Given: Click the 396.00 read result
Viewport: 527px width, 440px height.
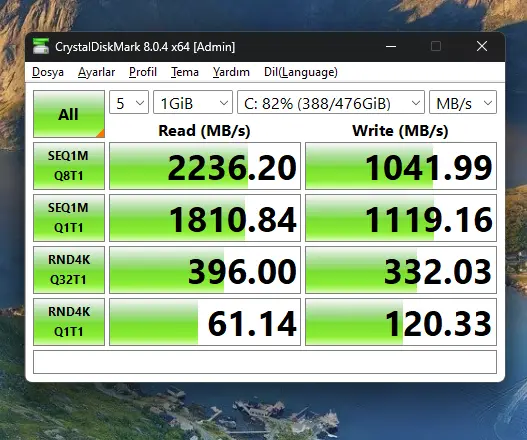Looking at the screenshot, I should 205,270.
